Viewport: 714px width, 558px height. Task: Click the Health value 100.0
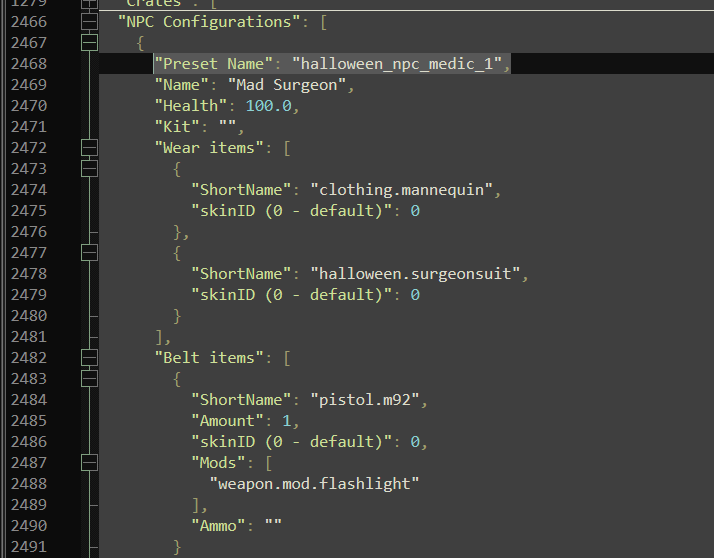point(269,106)
